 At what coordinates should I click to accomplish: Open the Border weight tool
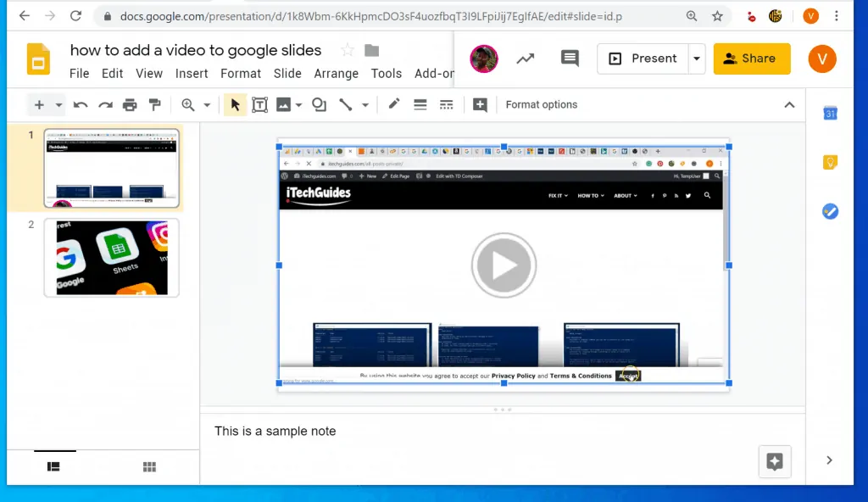point(420,105)
